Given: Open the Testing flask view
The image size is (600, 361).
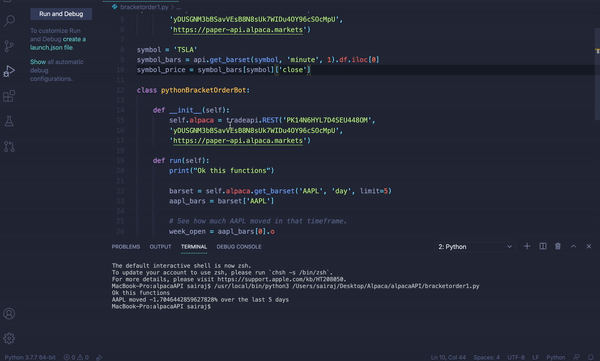Looking at the screenshot, I should [x=9, y=121].
